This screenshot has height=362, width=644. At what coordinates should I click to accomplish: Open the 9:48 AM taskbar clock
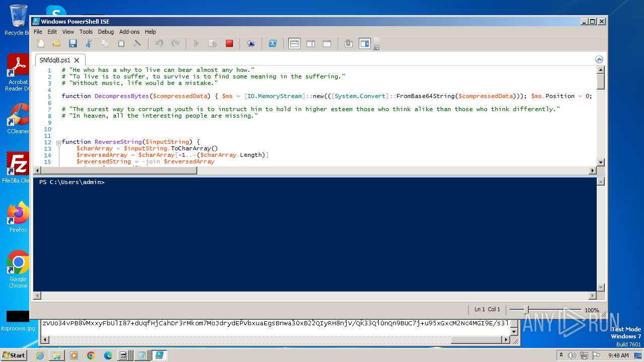click(x=618, y=355)
